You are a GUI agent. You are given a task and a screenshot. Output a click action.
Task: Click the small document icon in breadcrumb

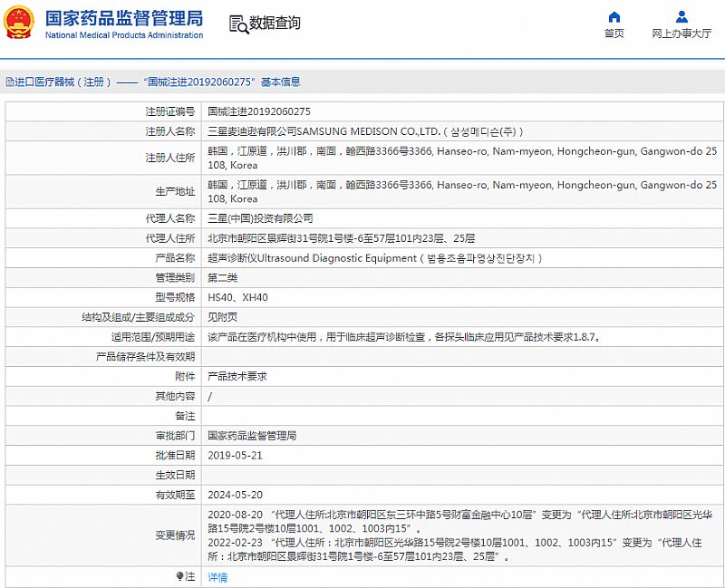pyautogui.click(x=8, y=82)
